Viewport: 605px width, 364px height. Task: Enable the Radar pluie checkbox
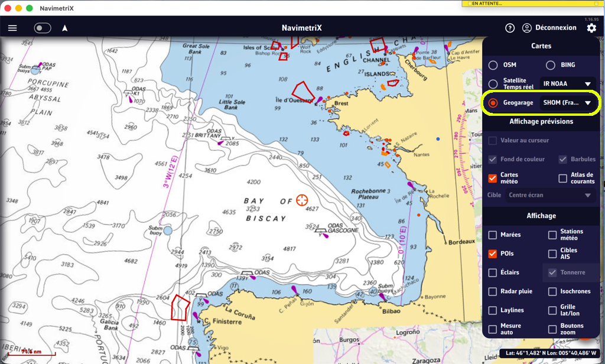(492, 291)
